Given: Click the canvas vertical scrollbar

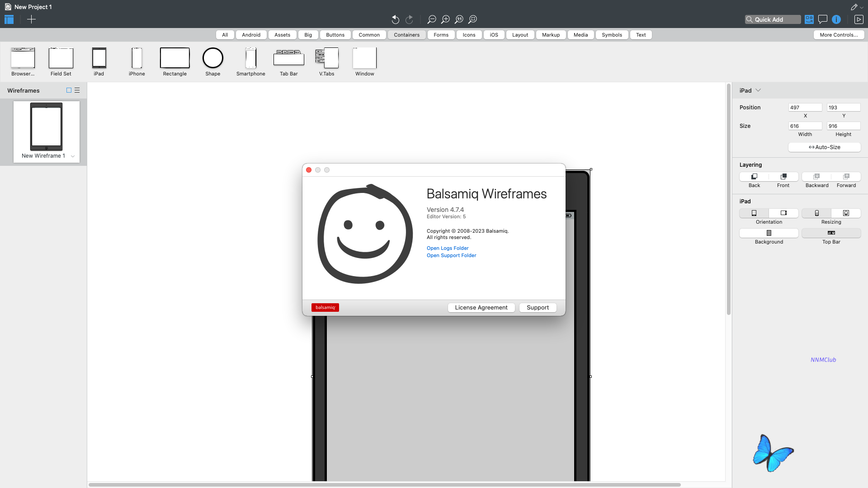Looking at the screenshot, I should coord(729,199).
